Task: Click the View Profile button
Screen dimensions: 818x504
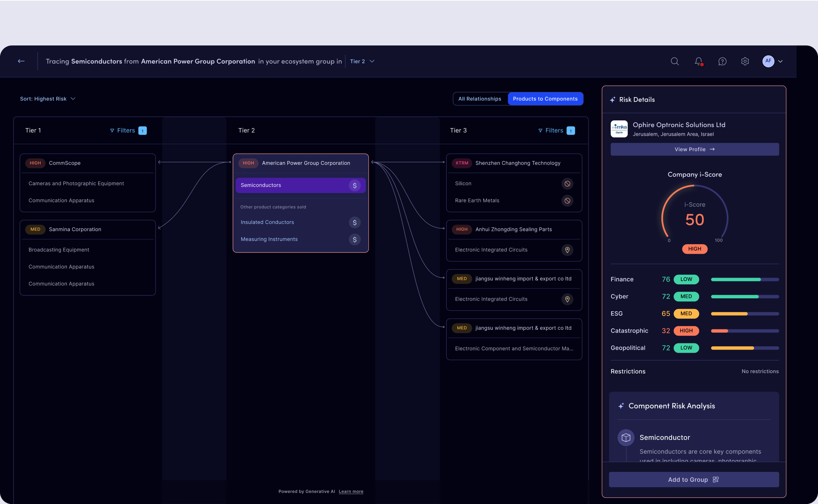Action: click(x=694, y=150)
